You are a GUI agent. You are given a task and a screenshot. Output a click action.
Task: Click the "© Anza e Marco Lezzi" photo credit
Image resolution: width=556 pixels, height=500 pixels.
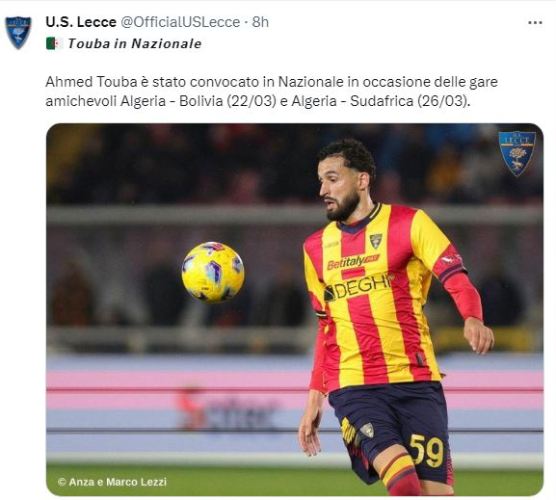click(112, 482)
